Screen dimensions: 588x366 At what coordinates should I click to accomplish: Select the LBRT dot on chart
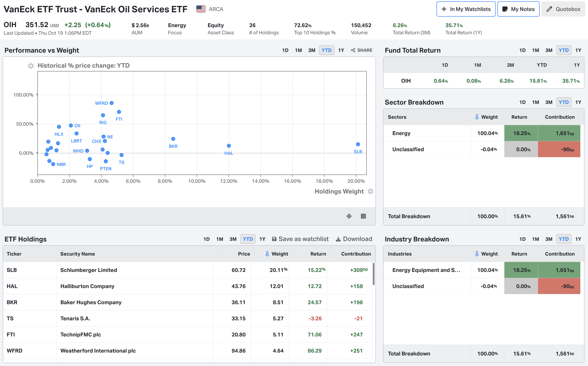pyautogui.click(x=76, y=133)
